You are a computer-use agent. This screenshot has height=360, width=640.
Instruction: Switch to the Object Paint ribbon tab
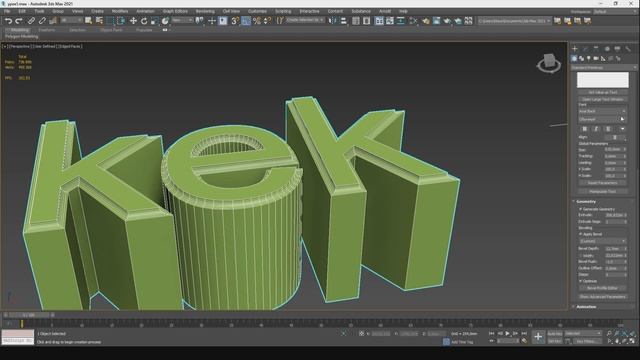pos(111,30)
